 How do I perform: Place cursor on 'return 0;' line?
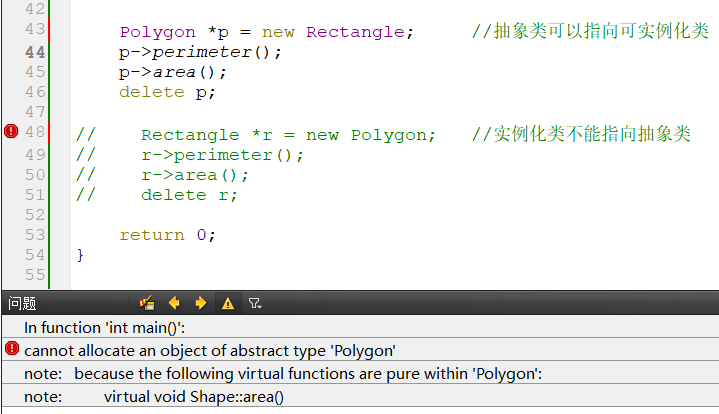(167, 235)
